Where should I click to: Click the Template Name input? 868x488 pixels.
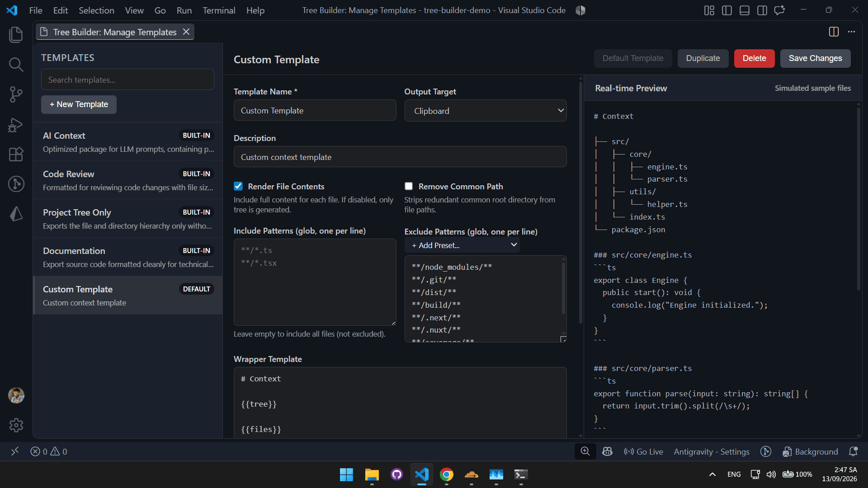coord(315,110)
